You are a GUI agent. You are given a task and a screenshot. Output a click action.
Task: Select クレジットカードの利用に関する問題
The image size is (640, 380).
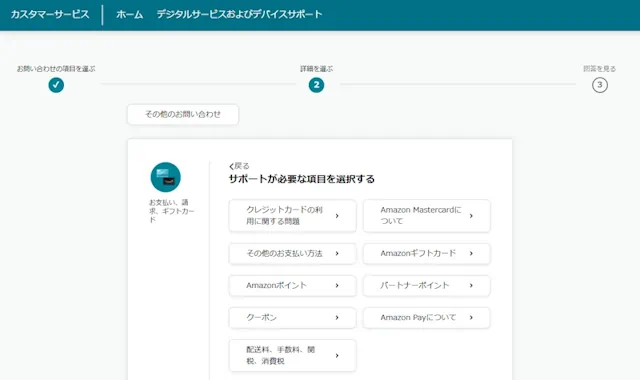point(292,216)
